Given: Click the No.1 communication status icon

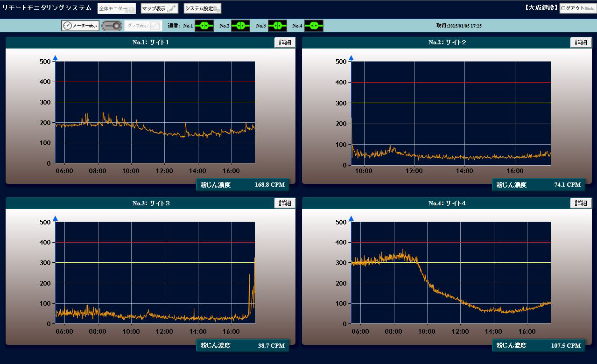Looking at the screenshot, I should [x=204, y=26].
